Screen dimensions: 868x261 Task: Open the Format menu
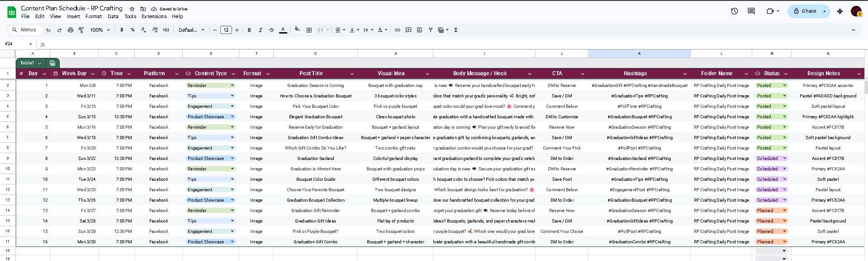pyautogui.click(x=94, y=16)
